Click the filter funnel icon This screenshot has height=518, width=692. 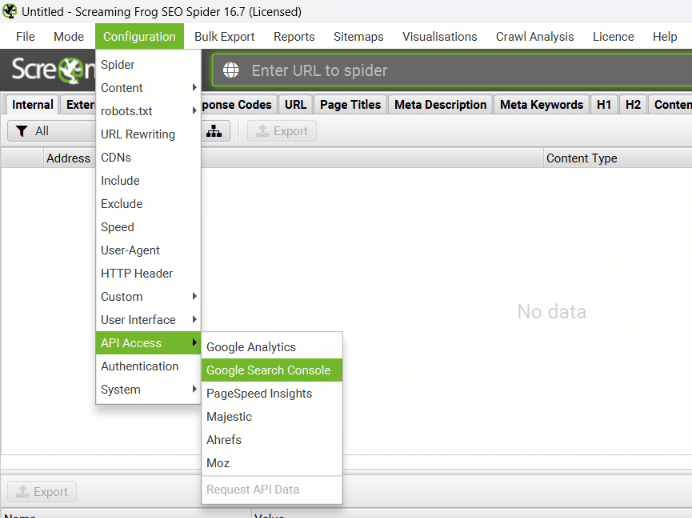21,131
